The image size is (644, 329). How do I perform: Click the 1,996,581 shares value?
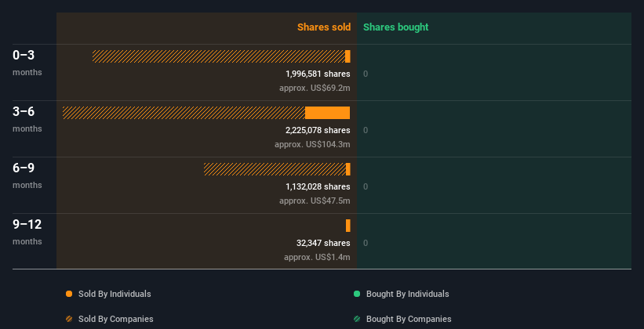tap(318, 74)
